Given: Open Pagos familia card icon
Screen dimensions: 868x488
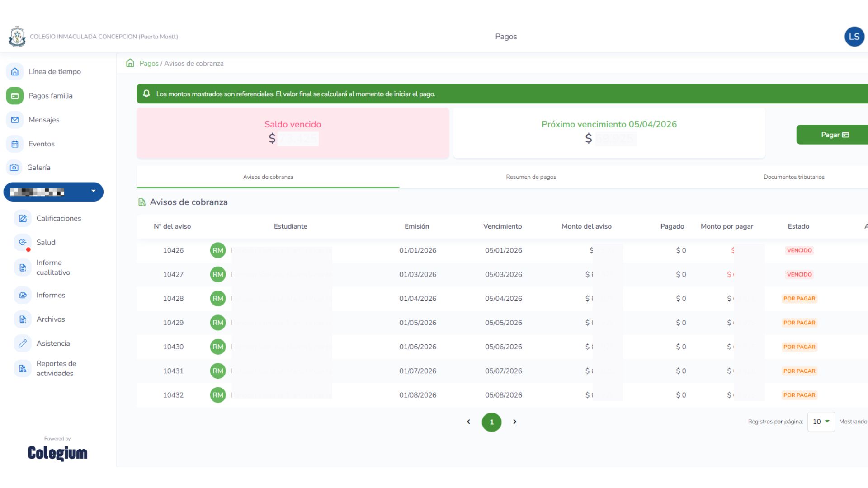Looking at the screenshot, I should (x=15, y=96).
